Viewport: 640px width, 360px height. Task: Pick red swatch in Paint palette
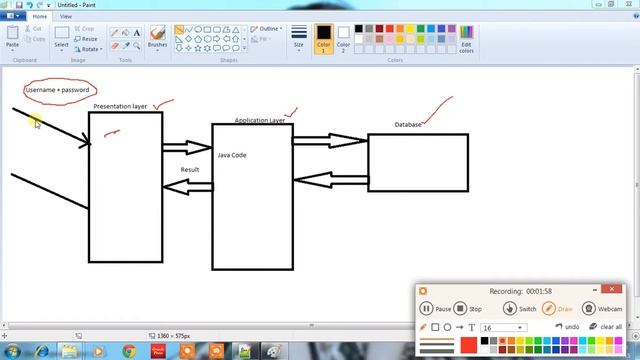[x=389, y=29]
